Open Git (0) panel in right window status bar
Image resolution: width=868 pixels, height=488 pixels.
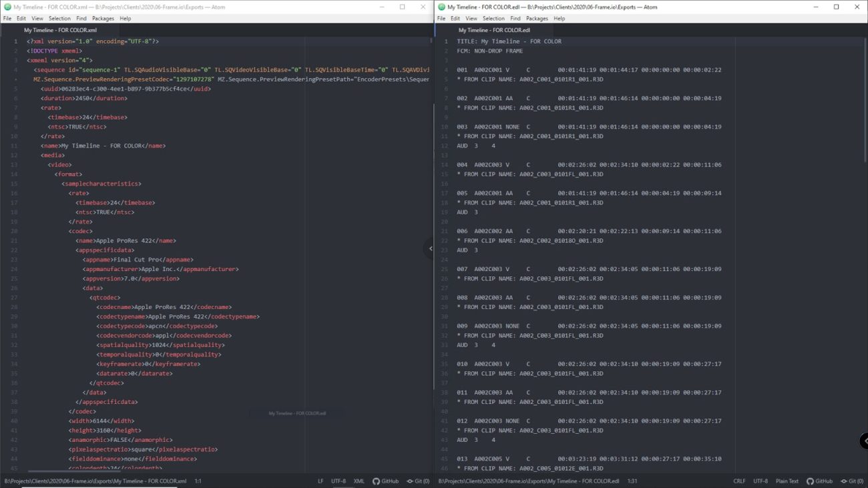853,481
